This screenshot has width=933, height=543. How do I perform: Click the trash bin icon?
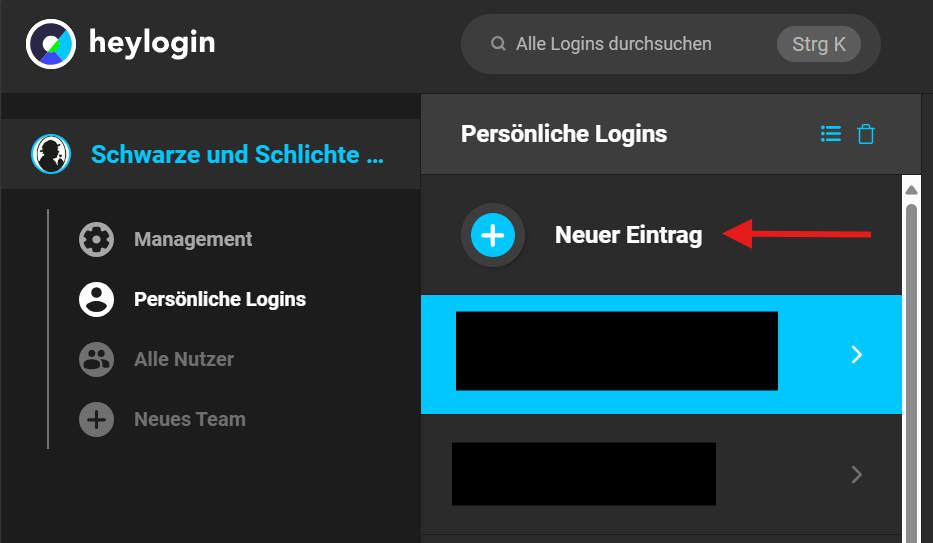866,134
